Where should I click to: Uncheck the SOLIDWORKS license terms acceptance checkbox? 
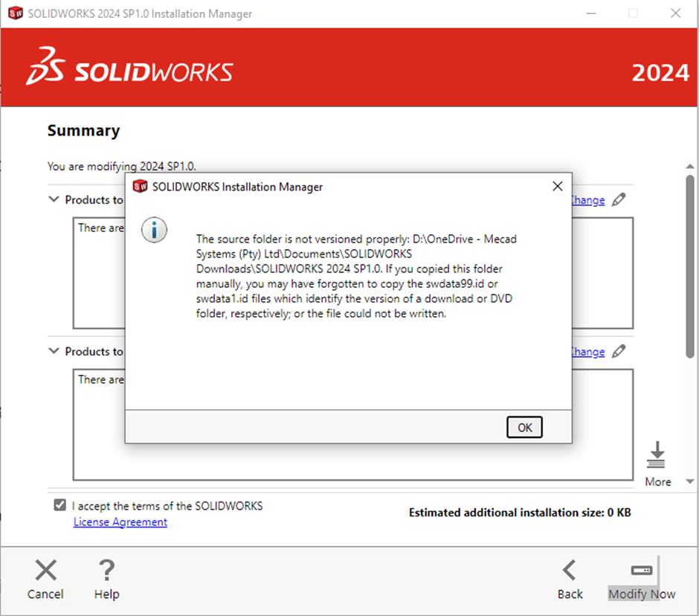coord(59,504)
